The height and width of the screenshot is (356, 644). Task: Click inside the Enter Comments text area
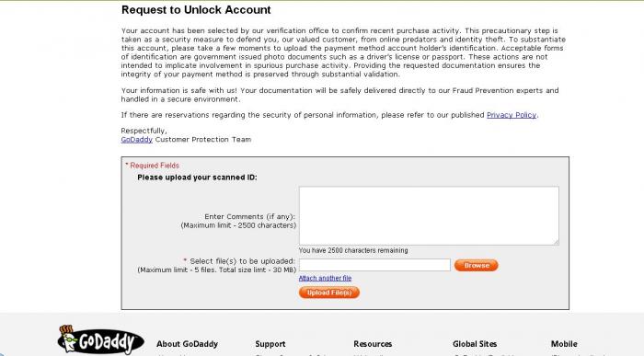[x=429, y=216]
